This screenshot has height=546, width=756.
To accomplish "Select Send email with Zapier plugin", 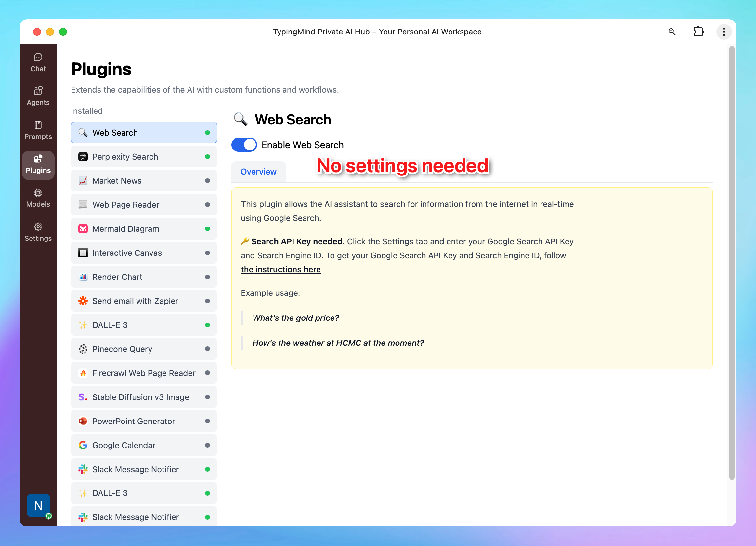I will 144,301.
